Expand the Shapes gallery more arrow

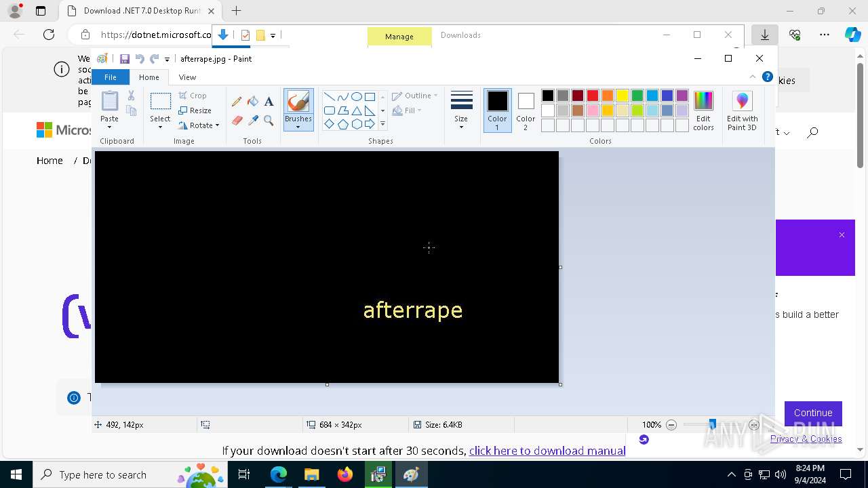click(x=382, y=124)
